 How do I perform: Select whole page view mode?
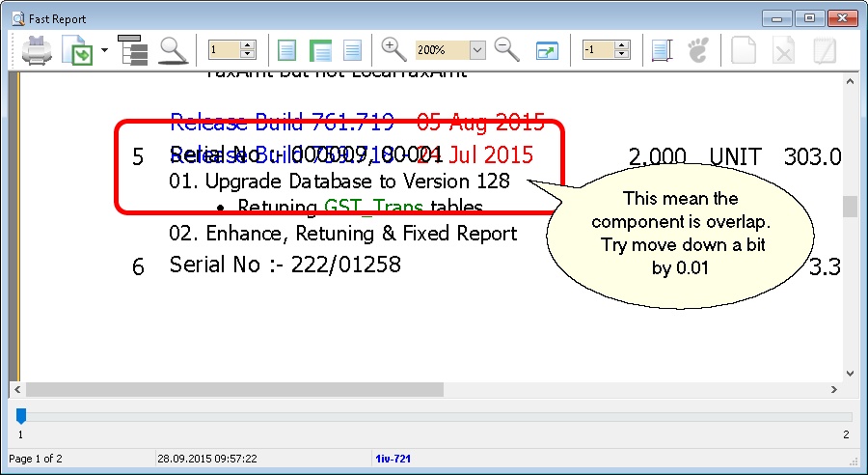[x=287, y=49]
